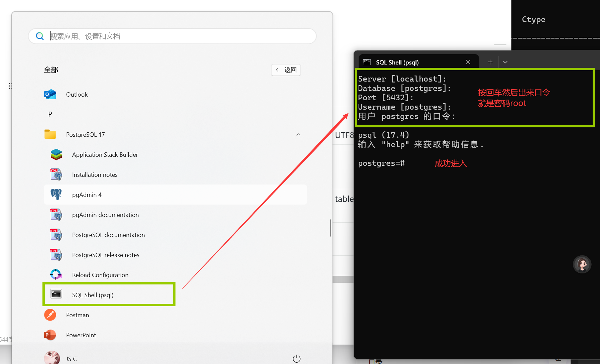600x364 pixels.
Task: Select Application Stack Builder text
Action: (105, 154)
